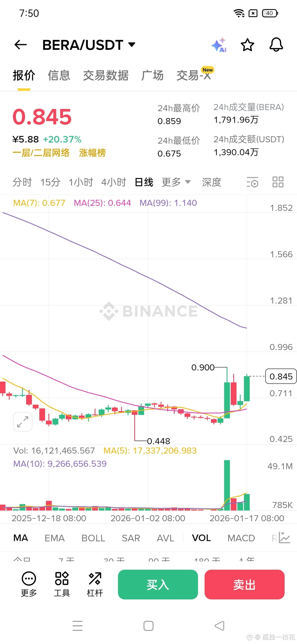Tap the 24h成交额 1,390.04万 value
Screen dimensions: 297x644
pyautogui.click(x=236, y=152)
